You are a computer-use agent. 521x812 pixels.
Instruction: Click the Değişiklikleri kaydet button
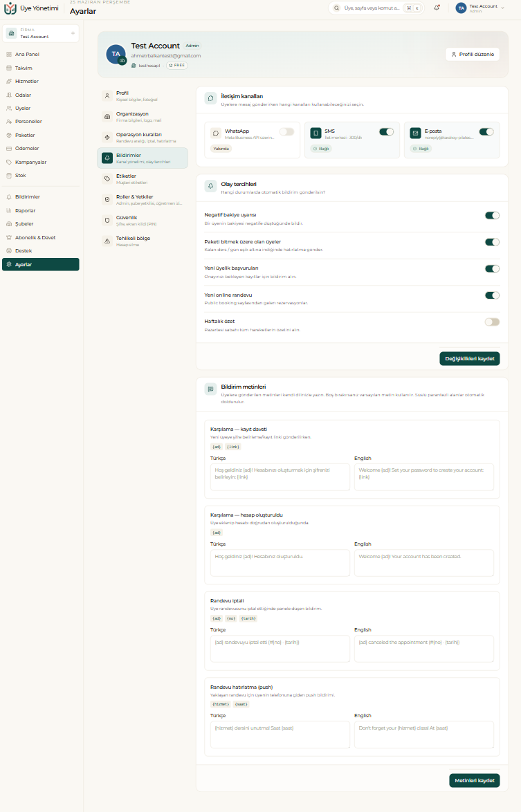(x=469, y=358)
